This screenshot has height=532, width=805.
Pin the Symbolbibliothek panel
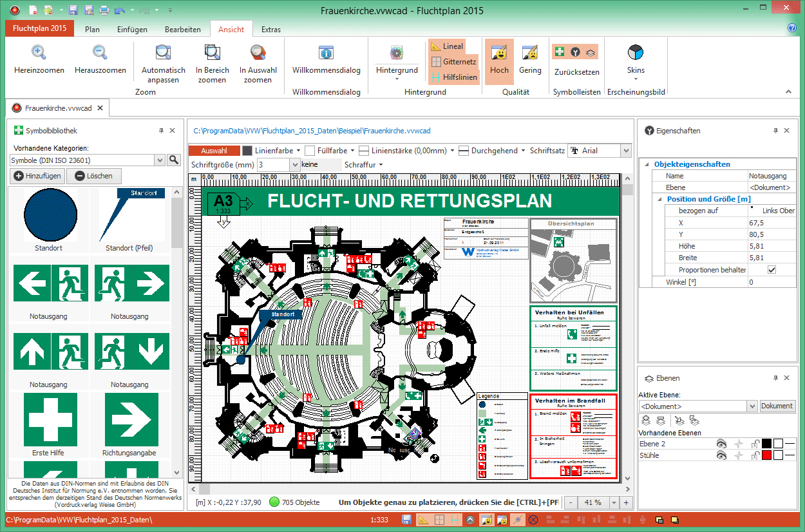(x=161, y=131)
